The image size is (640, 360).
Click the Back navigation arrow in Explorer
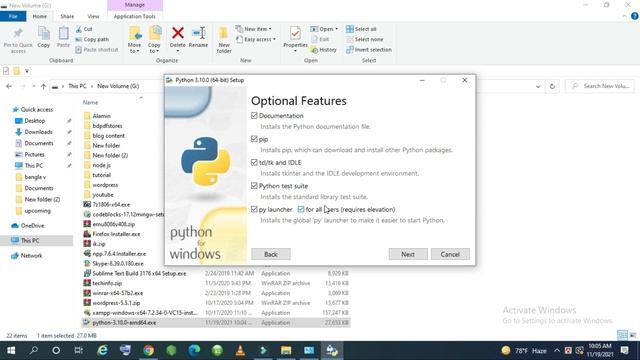tap(9, 86)
